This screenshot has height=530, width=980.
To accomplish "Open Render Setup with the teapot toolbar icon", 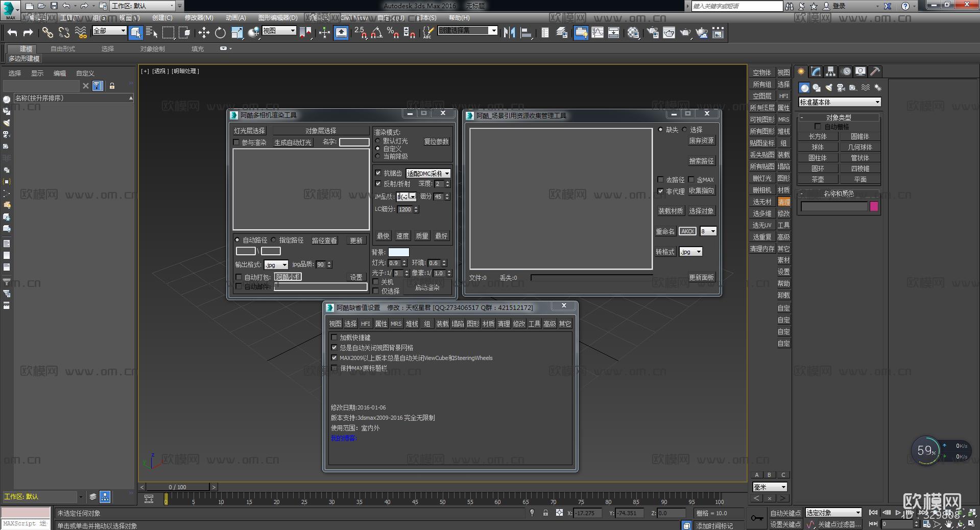I will tap(652, 33).
